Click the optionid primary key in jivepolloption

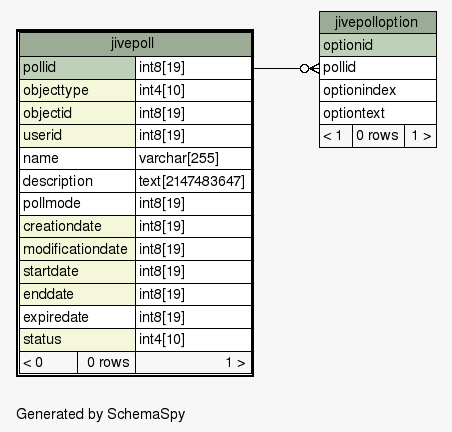pos(378,45)
